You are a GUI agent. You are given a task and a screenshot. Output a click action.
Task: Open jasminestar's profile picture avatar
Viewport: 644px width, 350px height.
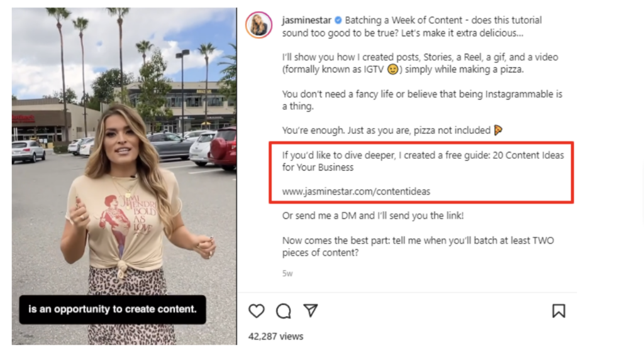click(x=258, y=25)
